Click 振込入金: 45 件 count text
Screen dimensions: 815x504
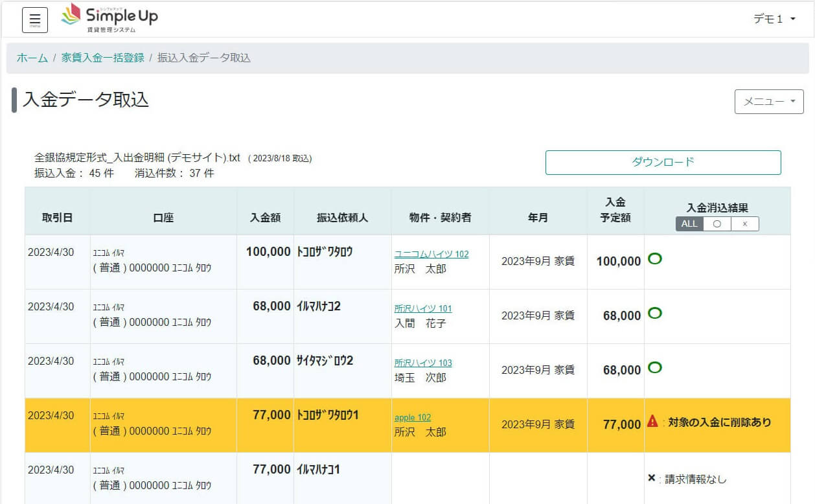coord(74,173)
